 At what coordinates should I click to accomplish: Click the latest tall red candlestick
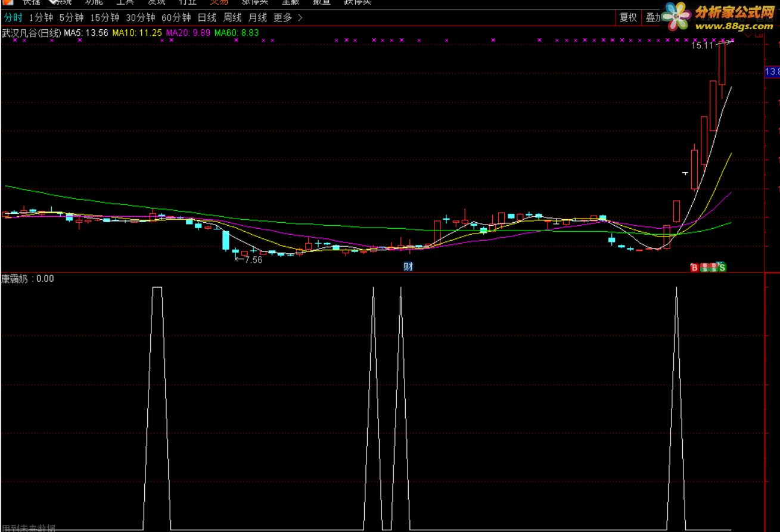point(723,64)
